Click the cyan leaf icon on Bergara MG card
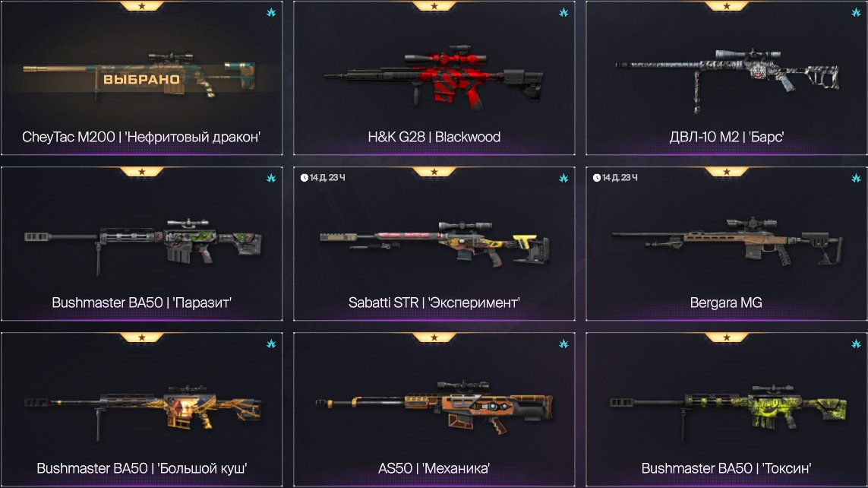The image size is (868, 488). (856, 178)
